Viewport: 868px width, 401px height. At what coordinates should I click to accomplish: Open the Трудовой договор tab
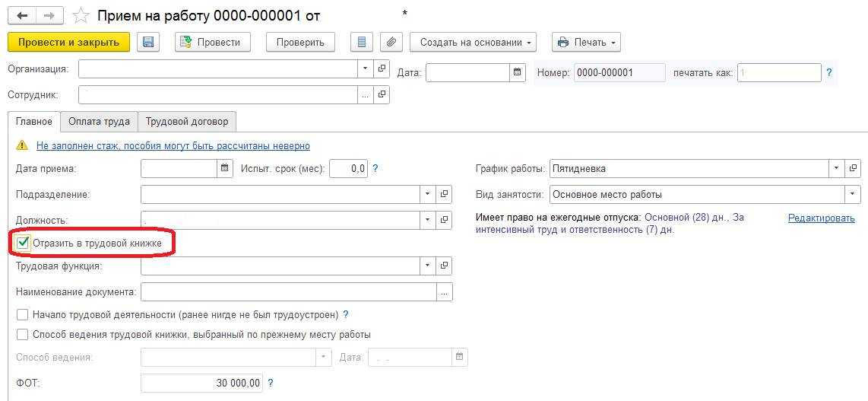[187, 122]
